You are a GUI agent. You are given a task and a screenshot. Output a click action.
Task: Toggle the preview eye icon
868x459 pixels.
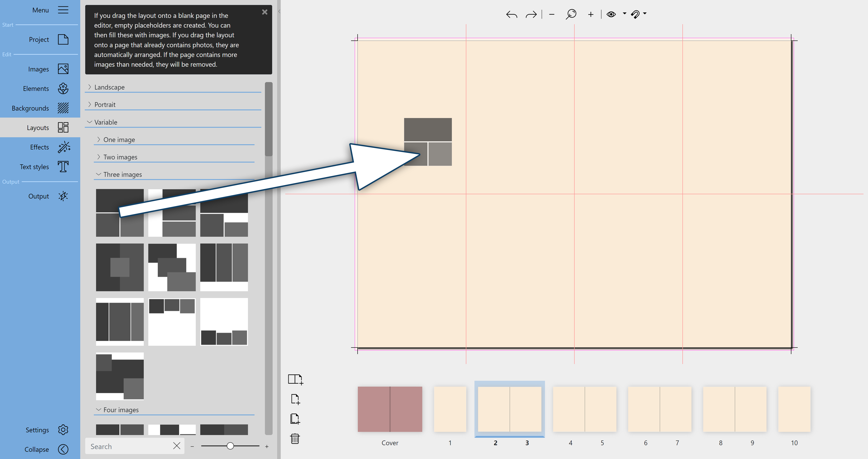[612, 14]
